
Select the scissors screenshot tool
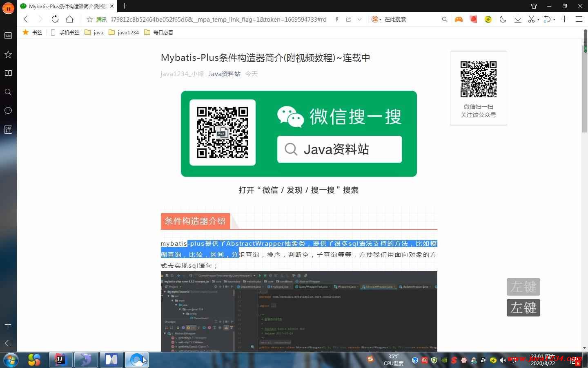click(531, 19)
